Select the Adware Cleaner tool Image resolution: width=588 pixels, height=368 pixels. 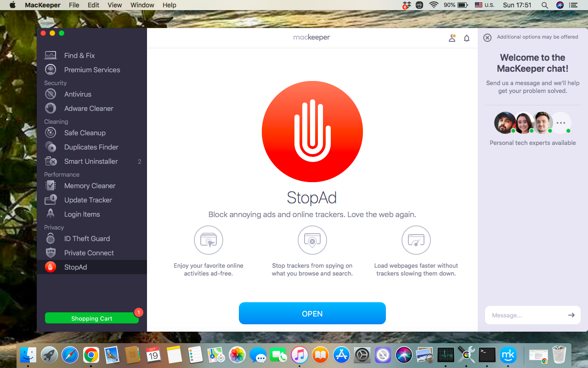[88, 108]
